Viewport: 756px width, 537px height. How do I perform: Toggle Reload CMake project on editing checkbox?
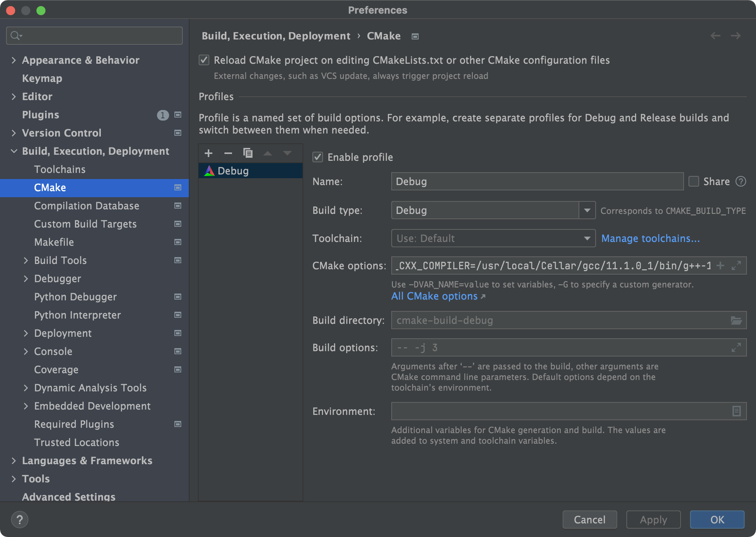[204, 60]
